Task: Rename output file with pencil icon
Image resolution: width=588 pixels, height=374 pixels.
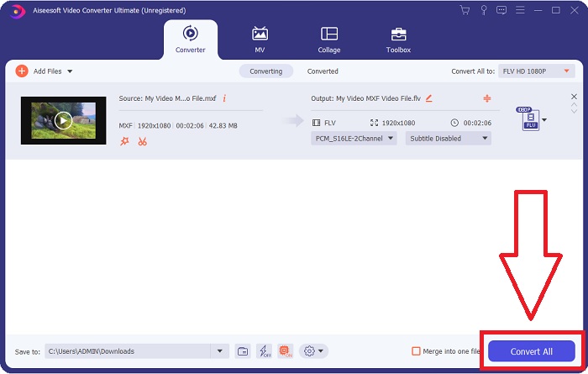Action: pyautogui.click(x=429, y=98)
